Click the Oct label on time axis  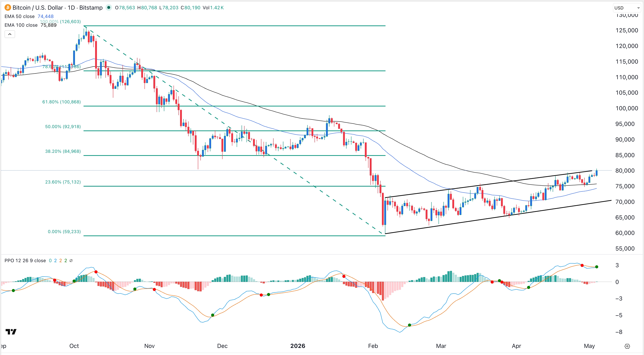point(74,346)
